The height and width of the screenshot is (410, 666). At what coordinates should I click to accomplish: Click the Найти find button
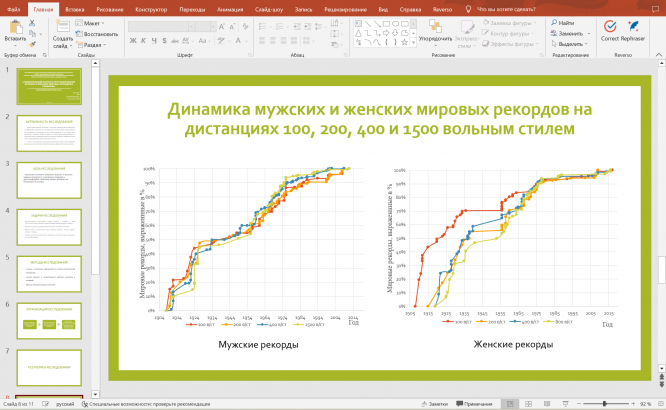click(x=562, y=23)
